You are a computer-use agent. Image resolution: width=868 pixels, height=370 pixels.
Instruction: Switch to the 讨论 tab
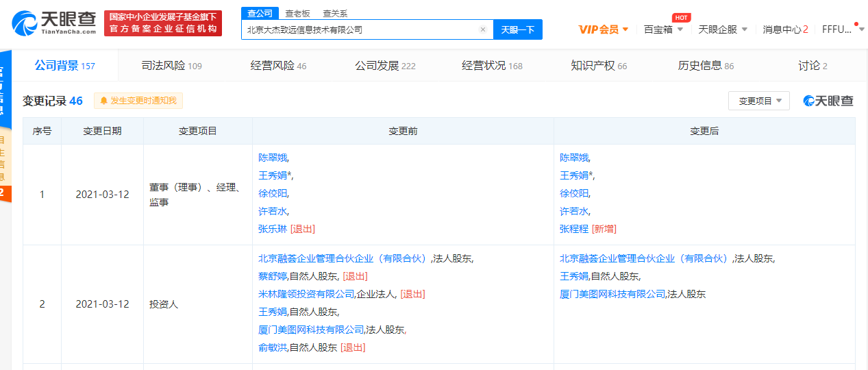pos(813,66)
